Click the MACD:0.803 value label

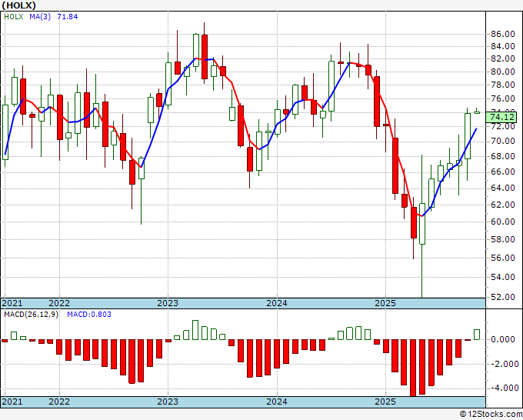(x=89, y=315)
